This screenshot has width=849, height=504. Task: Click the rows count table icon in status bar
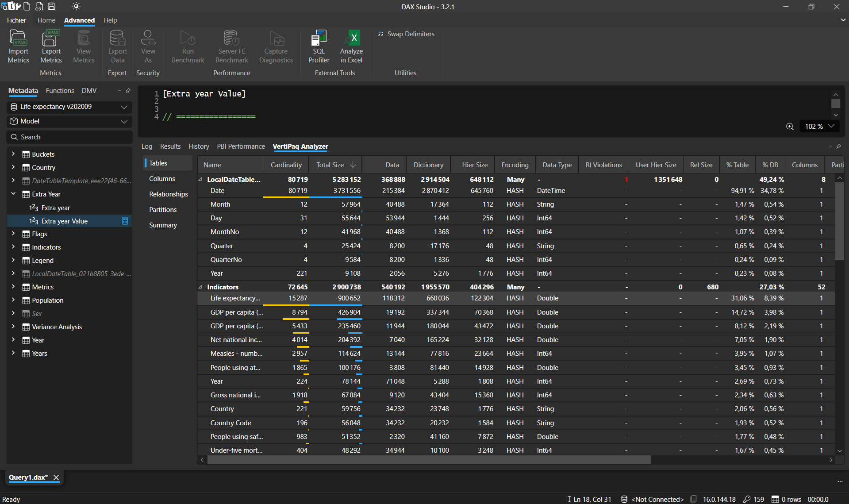click(x=775, y=499)
